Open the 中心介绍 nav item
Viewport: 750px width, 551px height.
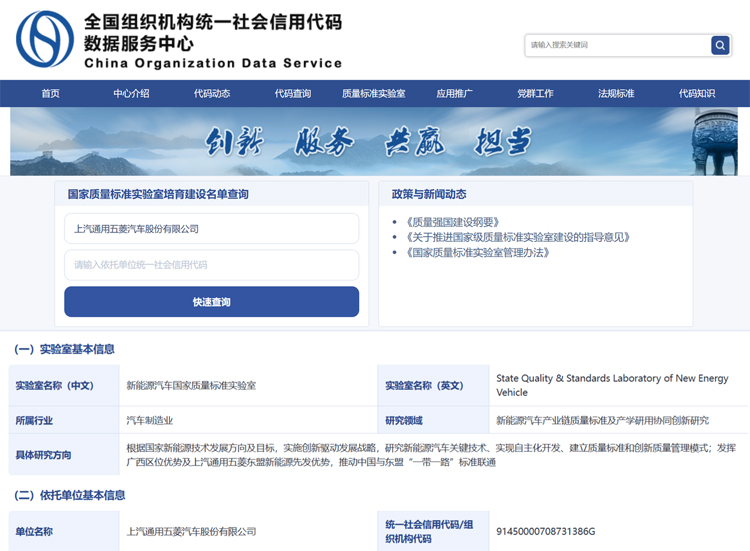coord(132,93)
